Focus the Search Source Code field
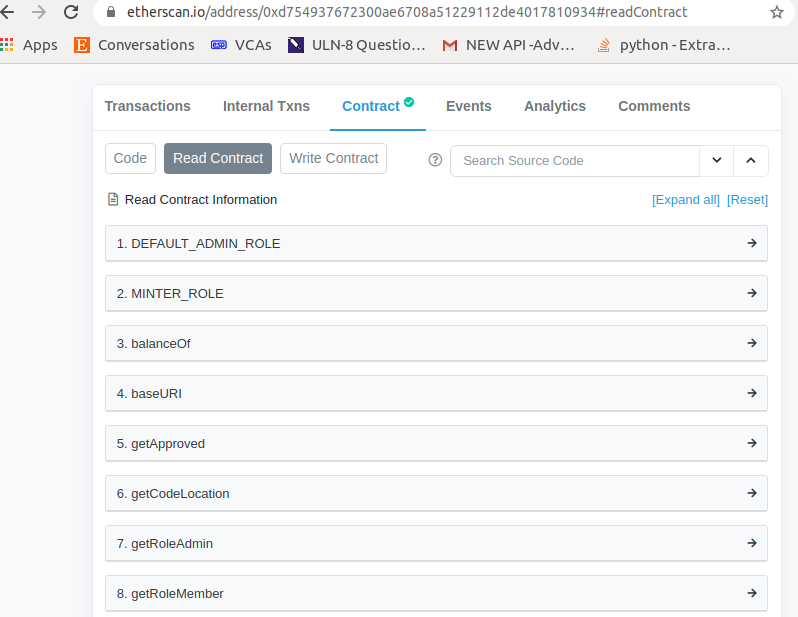 [575, 161]
